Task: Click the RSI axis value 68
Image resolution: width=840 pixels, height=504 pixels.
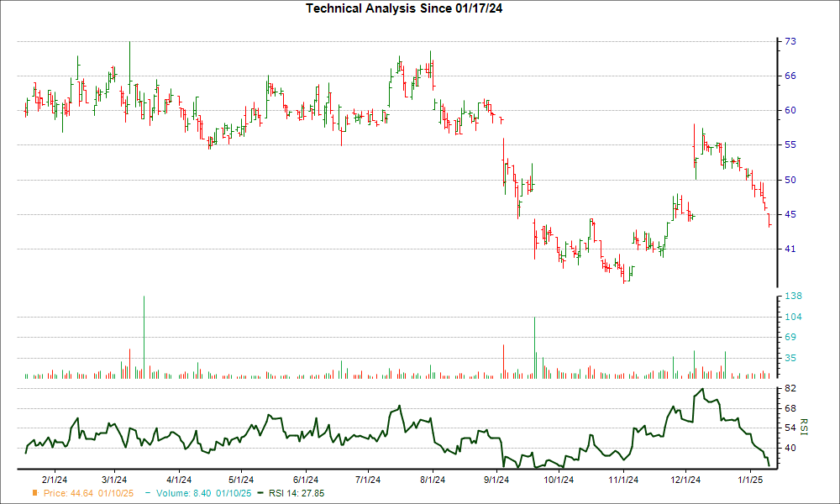Action: click(x=790, y=408)
